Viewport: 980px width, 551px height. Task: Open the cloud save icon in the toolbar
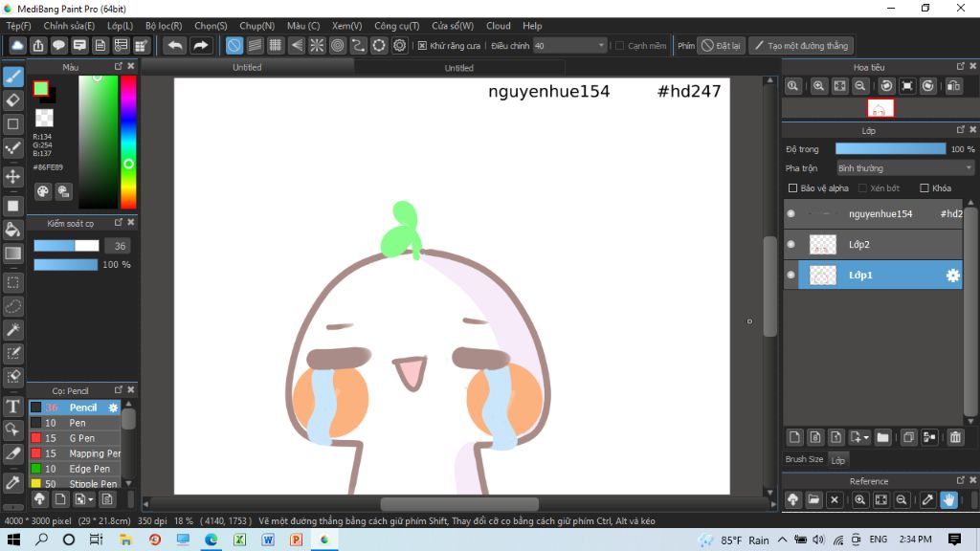click(x=17, y=46)
